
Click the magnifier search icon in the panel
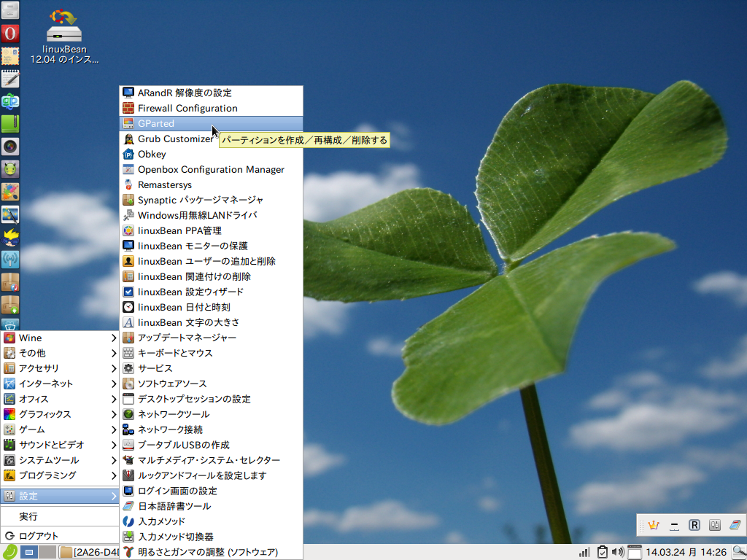[739, 553]
